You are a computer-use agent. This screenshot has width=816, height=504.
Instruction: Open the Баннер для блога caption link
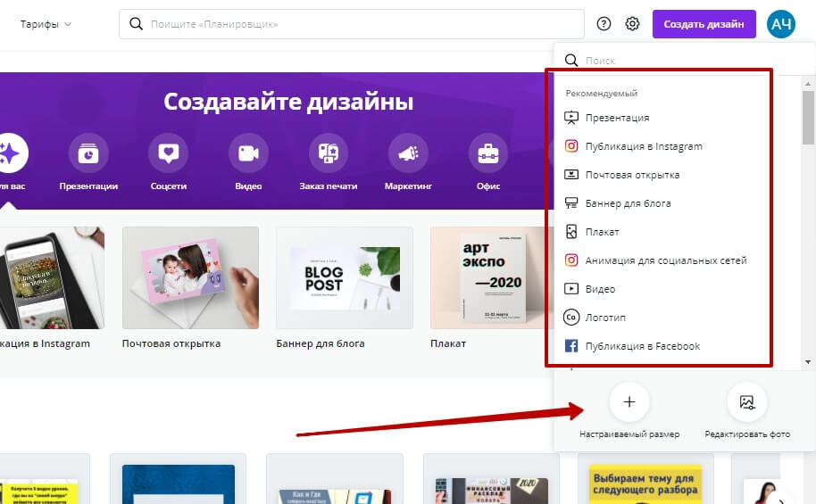tap(320, 343)
